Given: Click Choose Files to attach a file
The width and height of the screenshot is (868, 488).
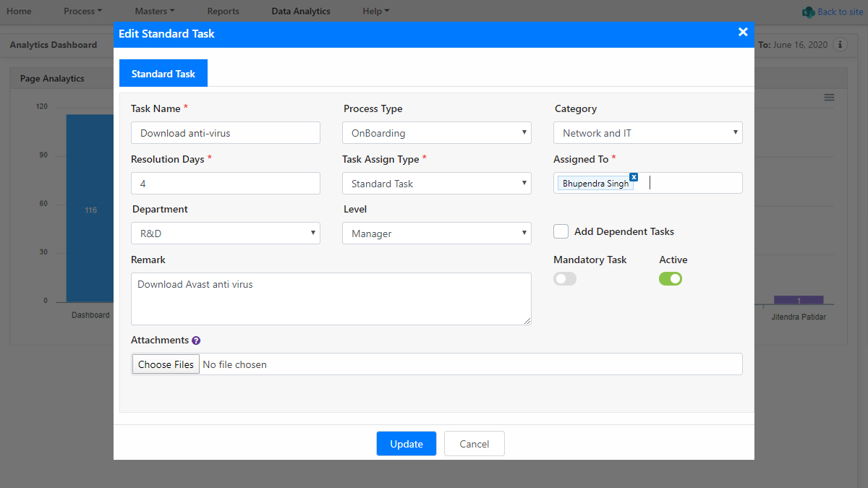Looking at the screenshot, I should point(165,364).
